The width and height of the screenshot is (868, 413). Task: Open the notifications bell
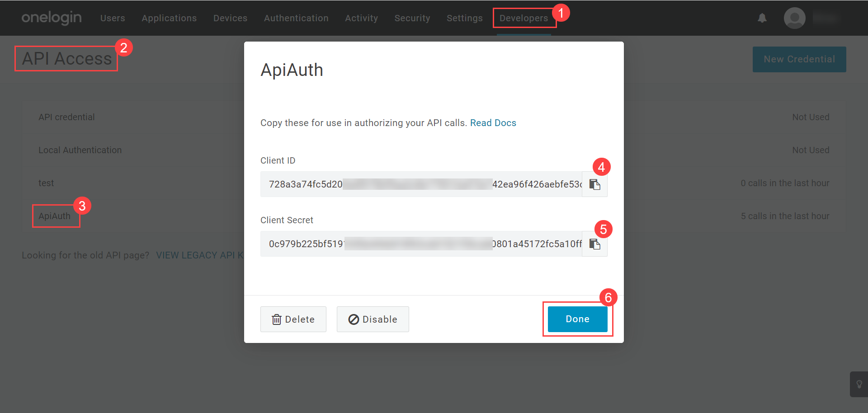click(762, 18)
